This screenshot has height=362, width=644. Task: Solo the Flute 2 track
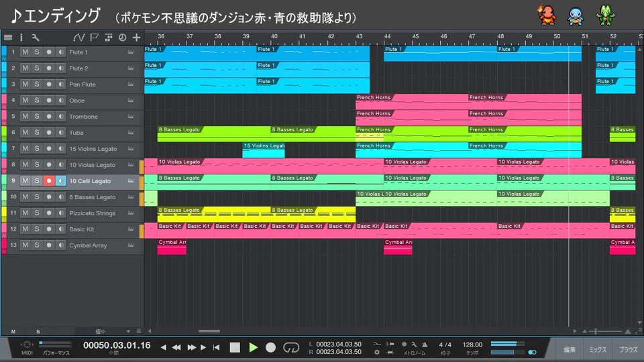click(x=37, y=68)
